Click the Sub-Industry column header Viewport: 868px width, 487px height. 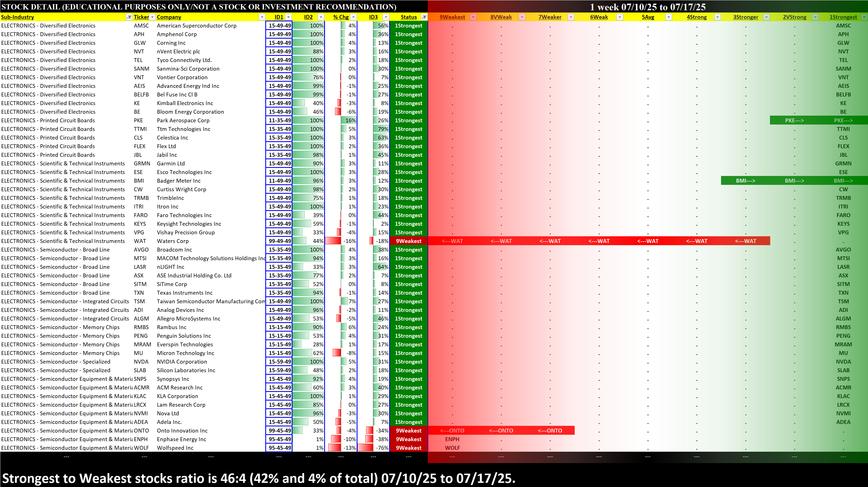coord(17,17)
